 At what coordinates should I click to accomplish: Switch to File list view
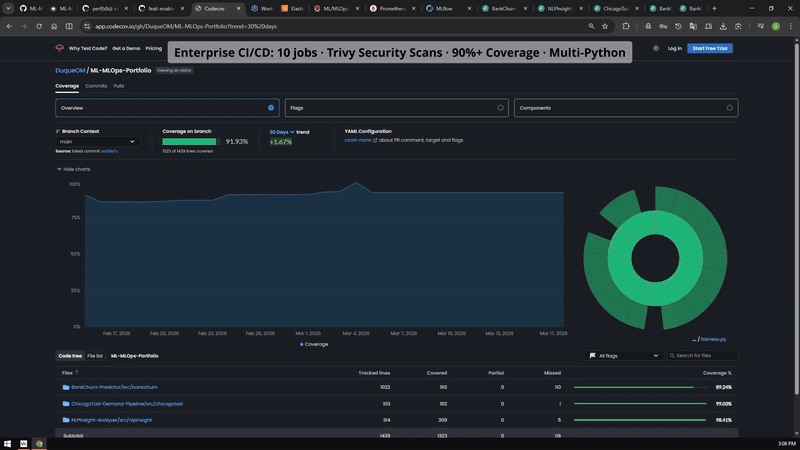(x=95, y=356)
